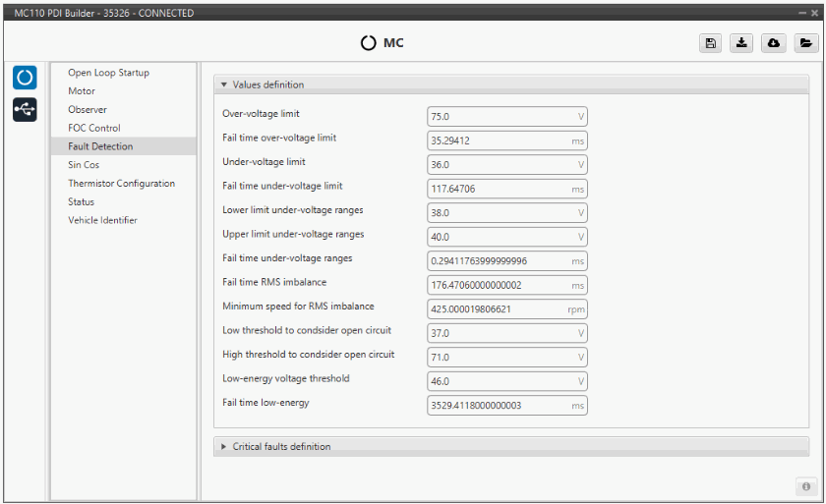This screenshot has height=504, width=826.
Task: Open the FOC Control page
Action: point(94,128)
